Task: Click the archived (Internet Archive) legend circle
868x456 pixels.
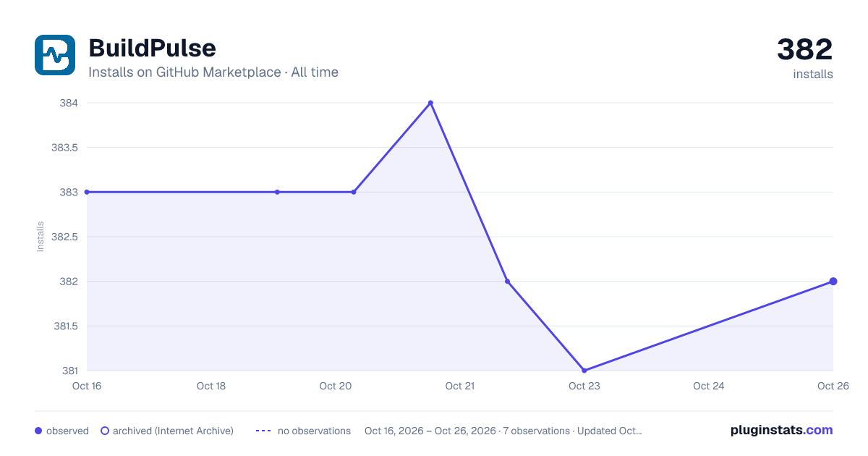Action: pyautogui.click(x=105, y=431)
